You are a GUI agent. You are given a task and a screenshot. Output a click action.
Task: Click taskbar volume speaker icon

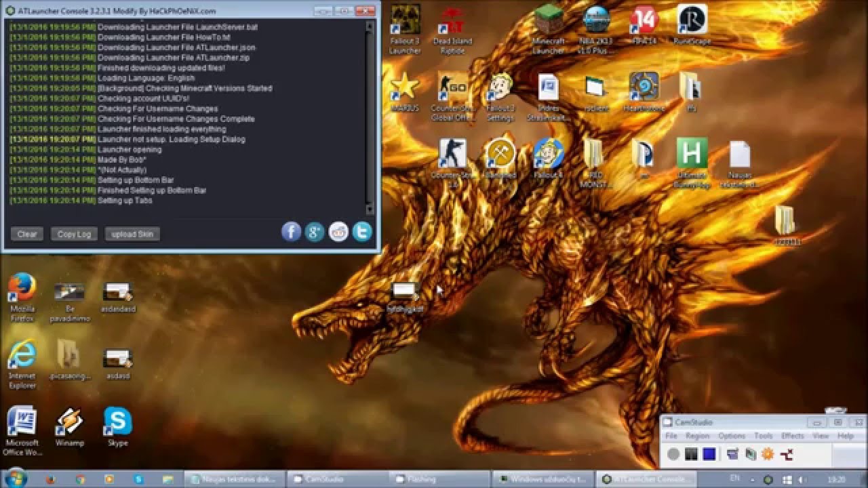click(x=801, y=479)
